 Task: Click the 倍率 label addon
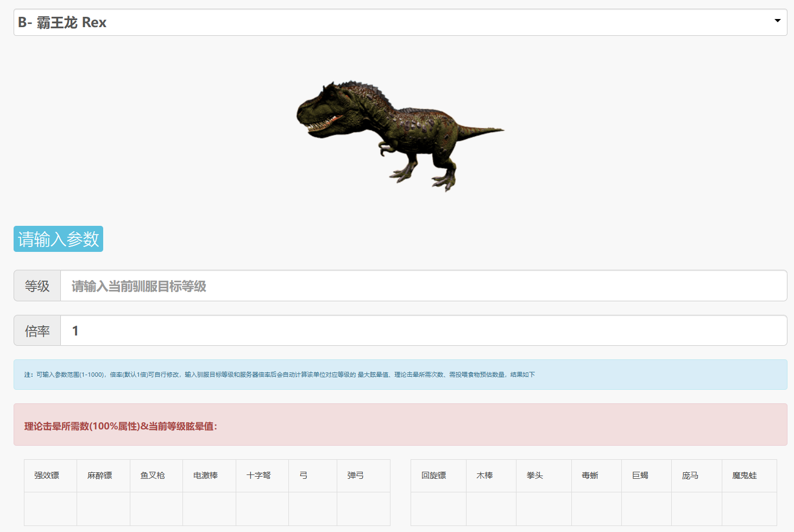coord(37,331)
